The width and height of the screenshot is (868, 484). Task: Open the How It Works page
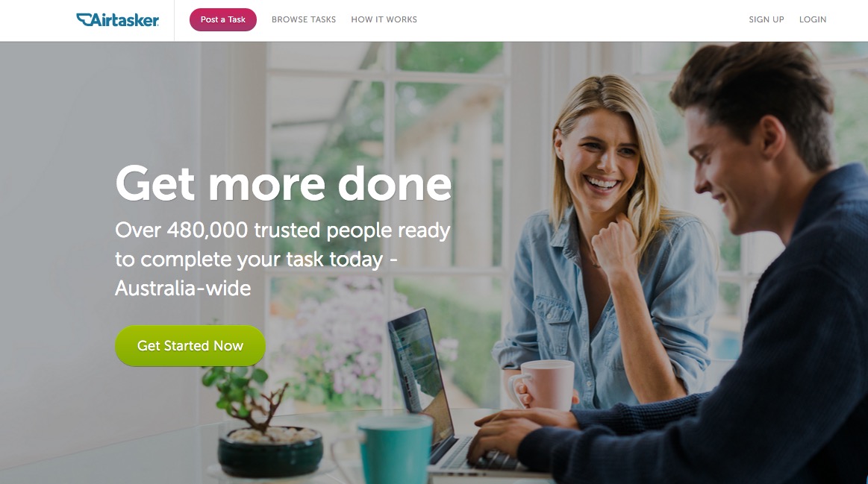384,19
